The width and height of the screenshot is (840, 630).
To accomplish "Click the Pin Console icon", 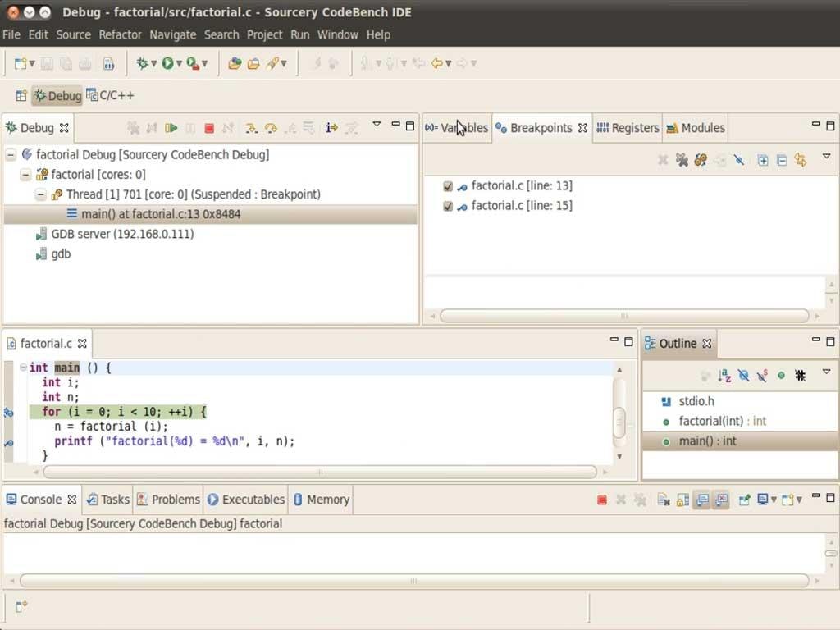I will [x=744, y=500].
